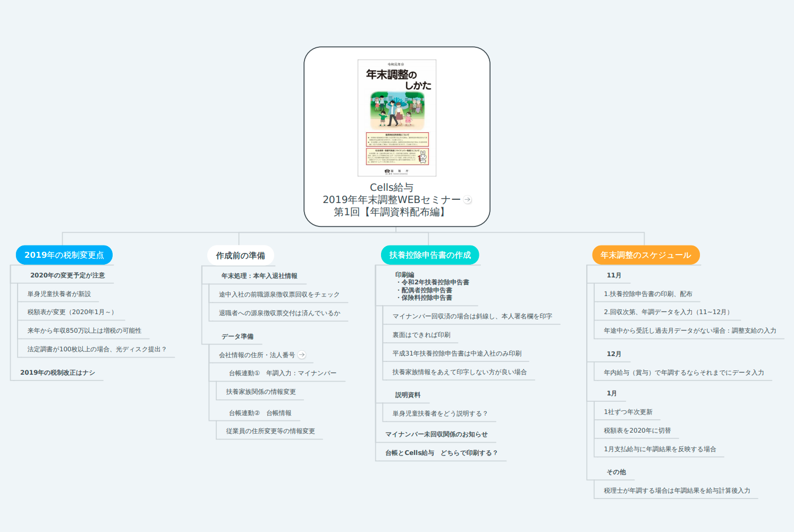Click the 12月 schedule node

[x=614, y=354]
